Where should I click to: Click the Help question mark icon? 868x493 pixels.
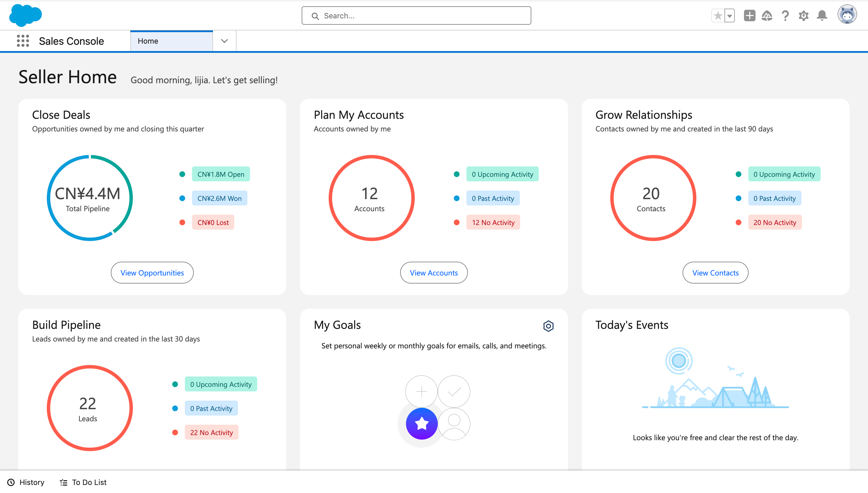(x=785, y=15)
